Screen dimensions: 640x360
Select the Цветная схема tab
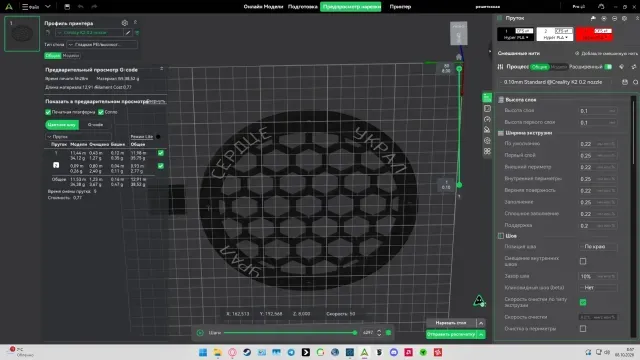pos(62,124)
